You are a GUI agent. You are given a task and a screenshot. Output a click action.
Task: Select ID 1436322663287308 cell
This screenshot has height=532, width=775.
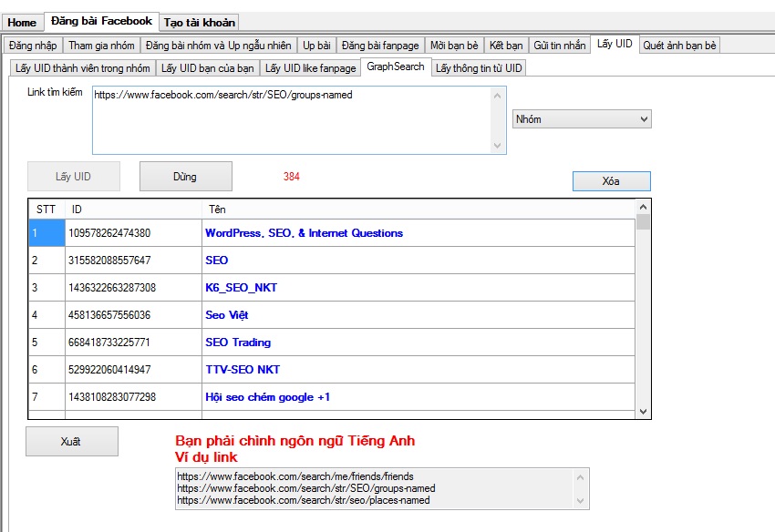133,288
